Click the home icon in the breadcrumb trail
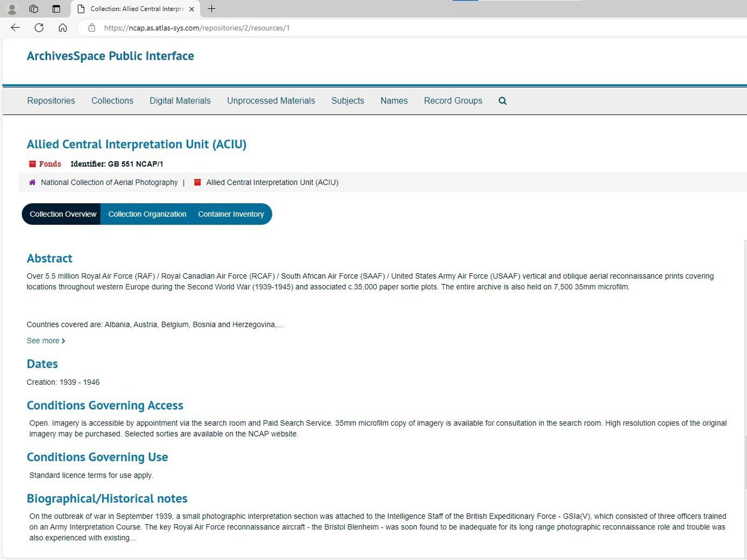This screenshot has height=560, width=747. coord(32,182)
